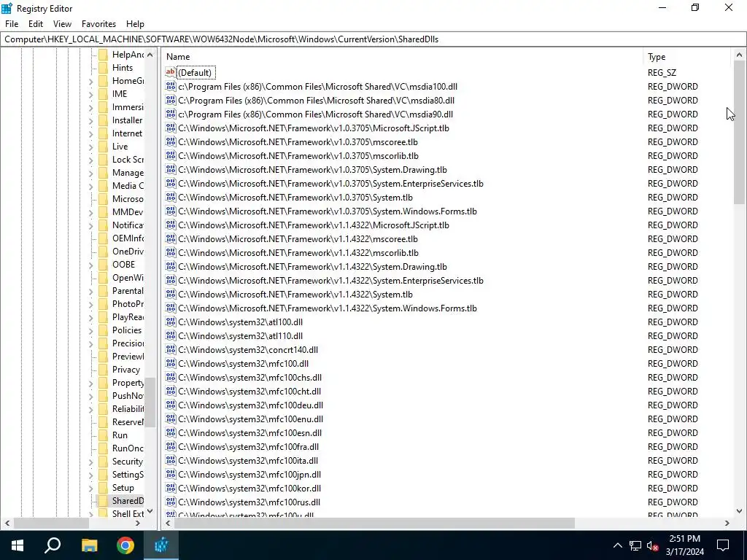
Task: Select the OneDrive tree key
Action: coord(128,252)
